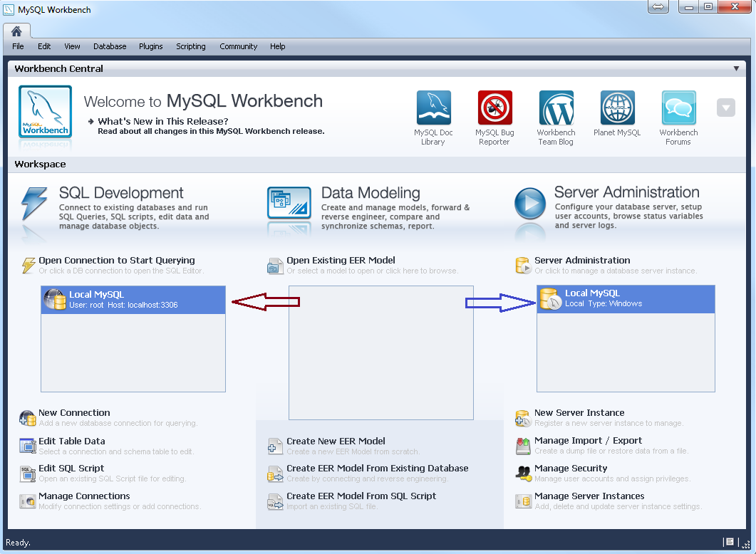Click the Server Administration play icon
Image resolution: width=756 pixels, height=554 pixels.
click(x=530, y=203)
